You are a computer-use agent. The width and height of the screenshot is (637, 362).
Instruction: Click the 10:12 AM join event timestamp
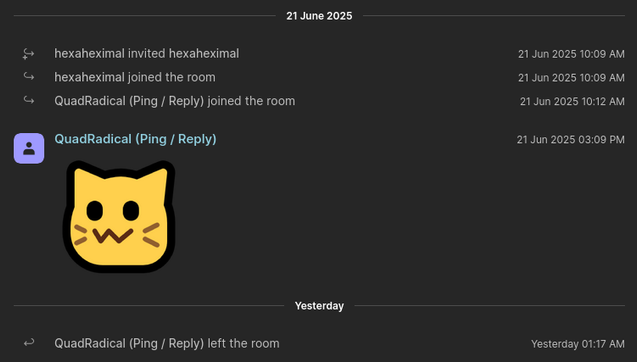click(x=572, y=102)
